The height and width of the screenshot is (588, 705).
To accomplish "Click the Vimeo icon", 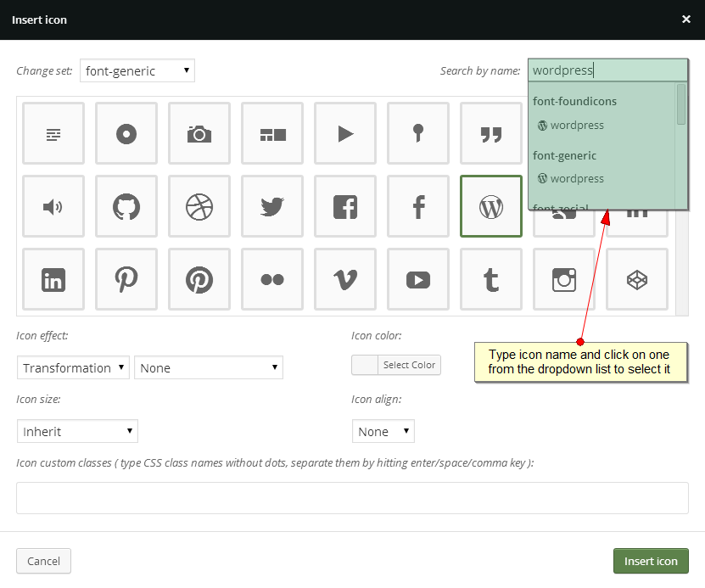I will [344, 279].
